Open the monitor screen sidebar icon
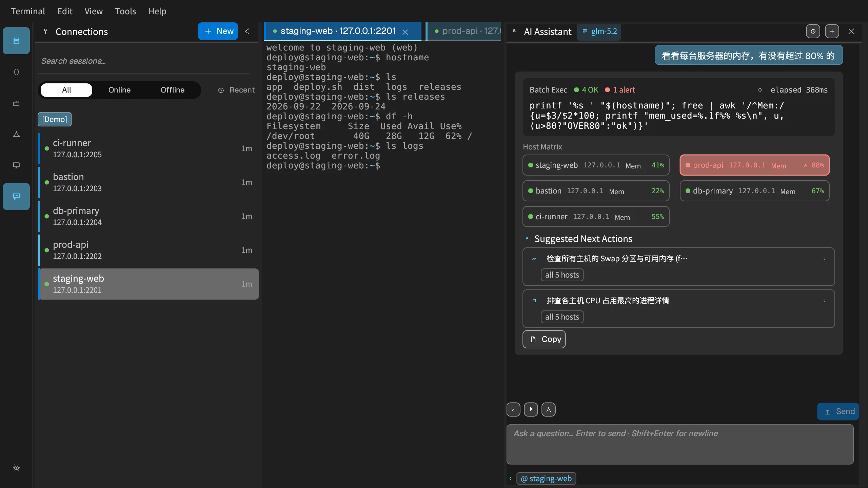Screen dimensions: 868x488 (x=16, y=165)
